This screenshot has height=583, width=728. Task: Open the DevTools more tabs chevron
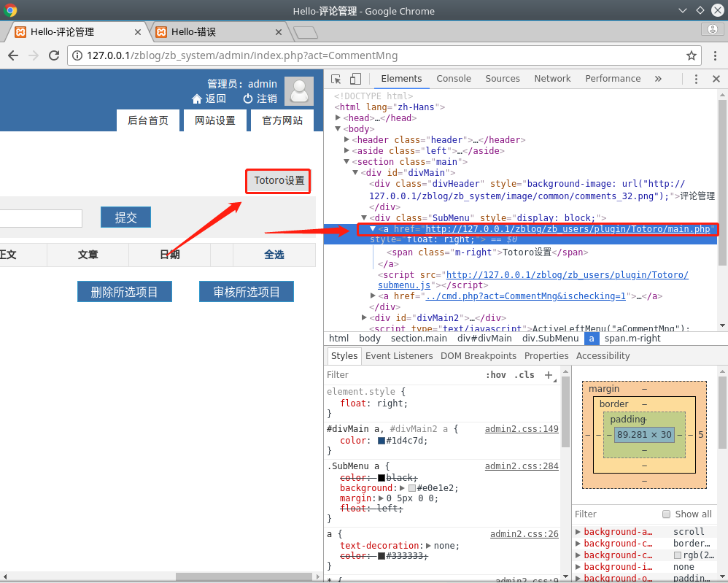658,79
